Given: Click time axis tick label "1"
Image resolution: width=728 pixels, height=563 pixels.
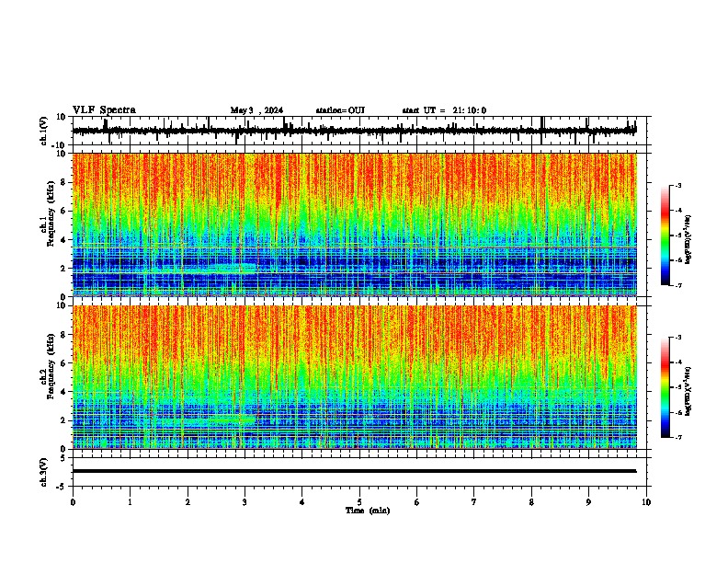Looking at the screenshot, I should (x=130, y=502).
